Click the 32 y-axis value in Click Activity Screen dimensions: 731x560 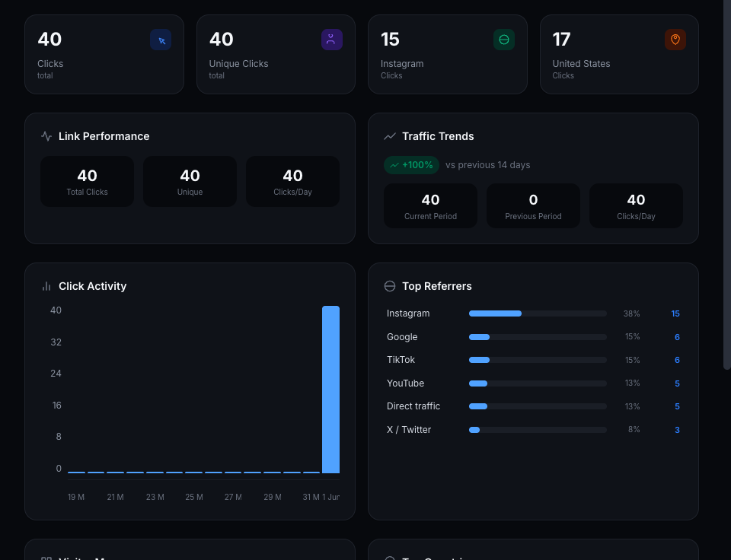click(56, 342)
